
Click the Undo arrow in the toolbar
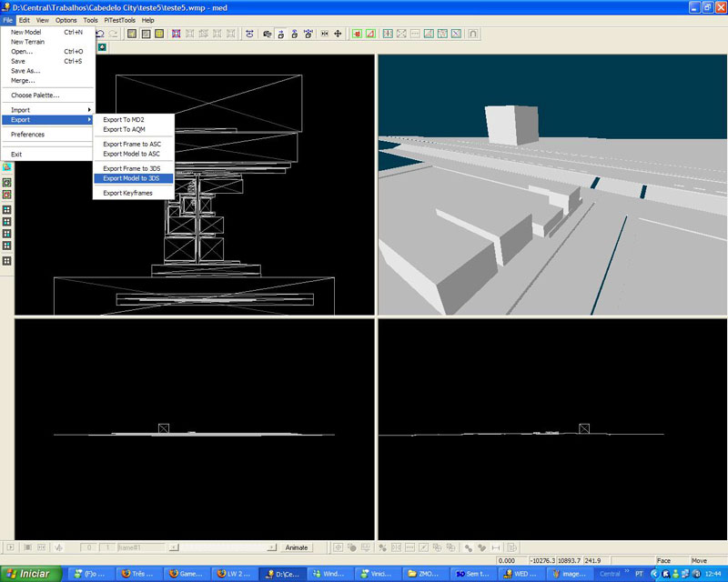point(99,34)
